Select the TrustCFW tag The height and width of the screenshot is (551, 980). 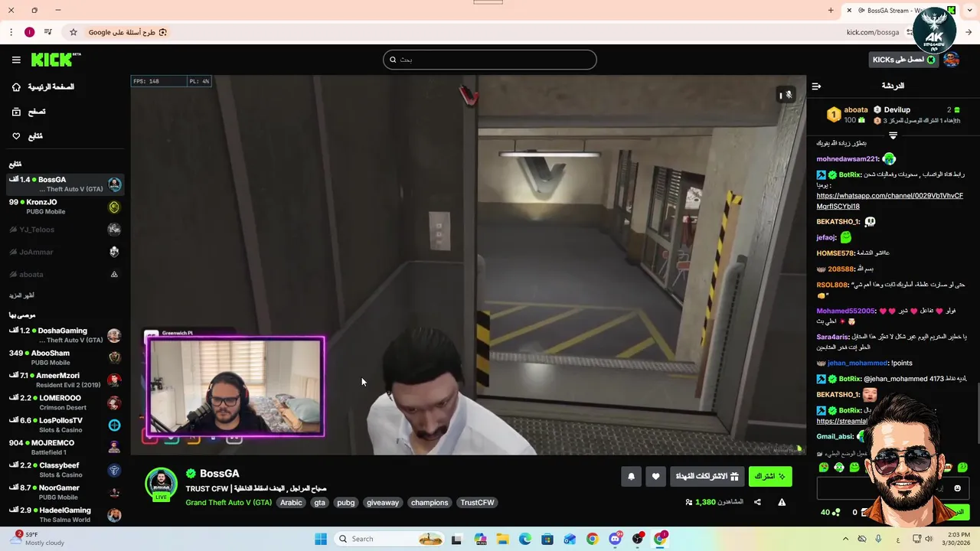click(477, 503)
